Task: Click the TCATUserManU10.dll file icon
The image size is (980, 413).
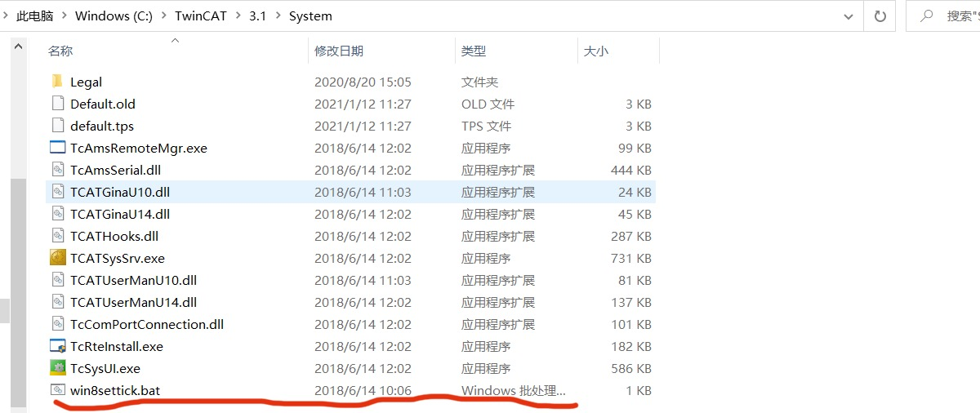Action: [x=57, y=280]
